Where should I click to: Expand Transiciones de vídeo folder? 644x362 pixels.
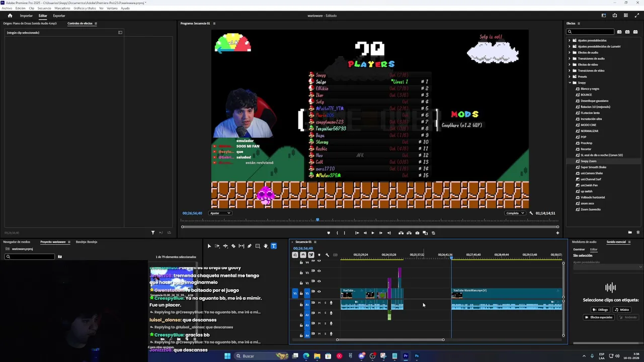coord(570,70)
